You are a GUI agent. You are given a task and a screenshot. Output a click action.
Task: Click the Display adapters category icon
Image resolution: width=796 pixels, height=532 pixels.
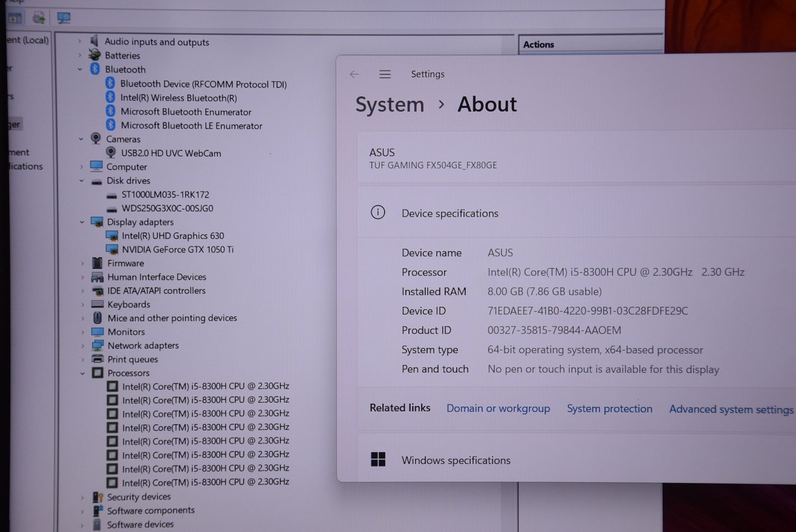pyautogui.click(x=97, y=222)
